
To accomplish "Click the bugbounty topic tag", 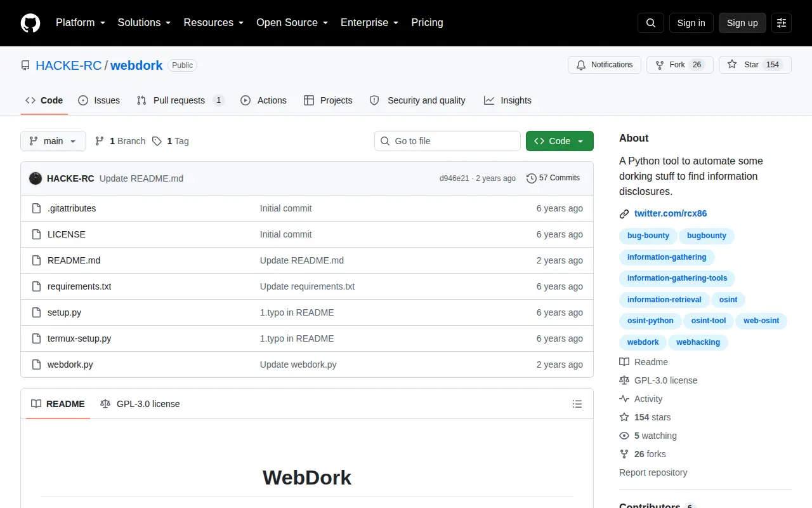I will [x=707, y=236].
